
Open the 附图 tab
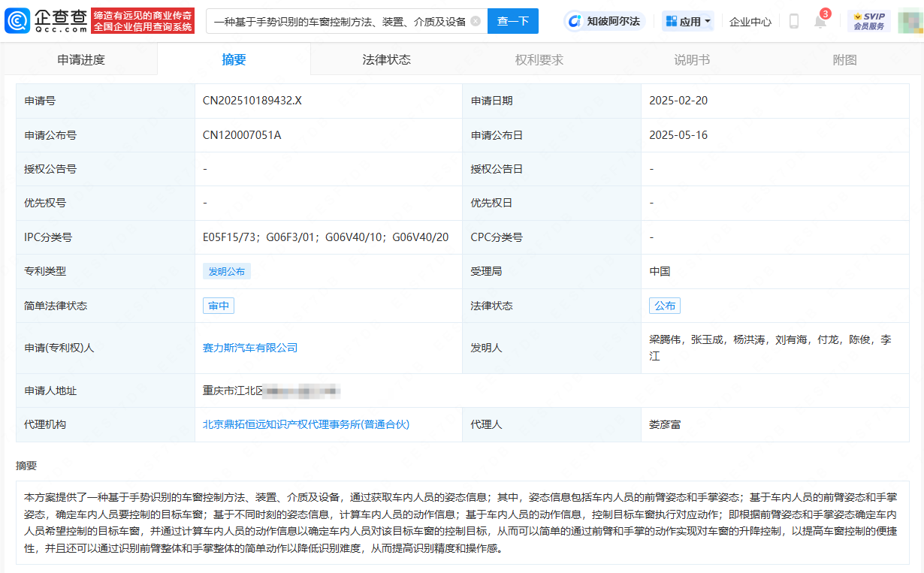845,59
